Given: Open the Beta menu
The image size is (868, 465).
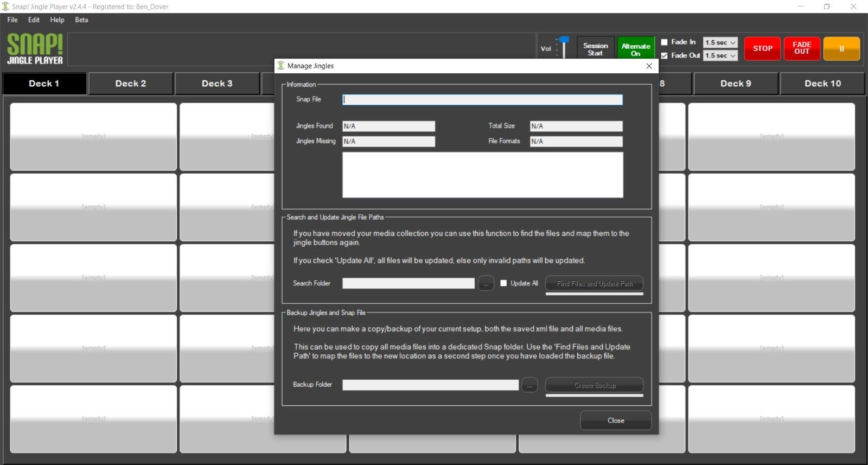Looking at the screenshot, I should coord(81,20).
